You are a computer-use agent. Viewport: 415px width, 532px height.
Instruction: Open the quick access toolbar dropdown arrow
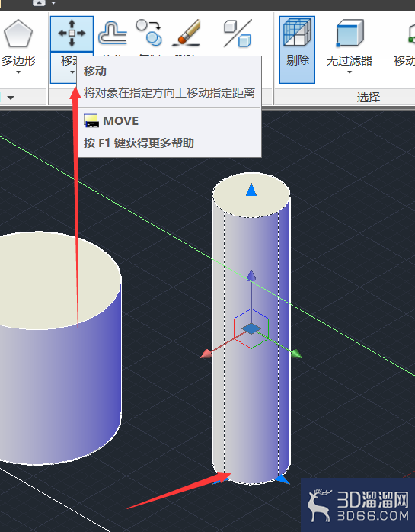(53, 3)
